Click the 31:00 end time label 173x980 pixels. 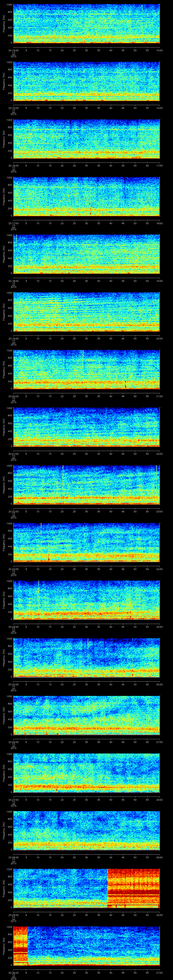(x=160, y=972)
